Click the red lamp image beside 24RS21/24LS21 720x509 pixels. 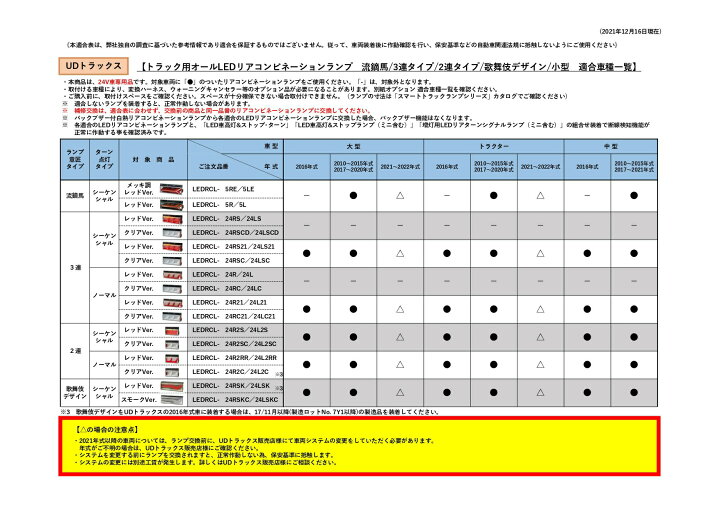pyautogui.click(x=172, y=247)
